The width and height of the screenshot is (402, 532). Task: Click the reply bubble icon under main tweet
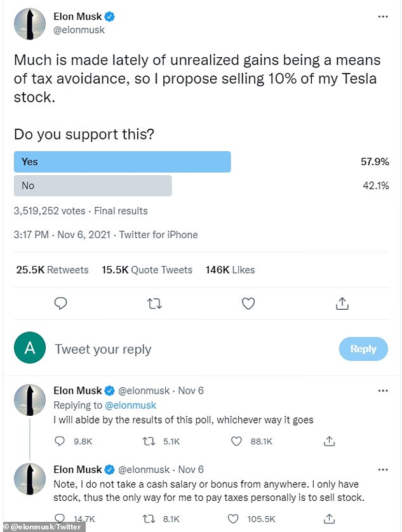[x=60, y=303]
